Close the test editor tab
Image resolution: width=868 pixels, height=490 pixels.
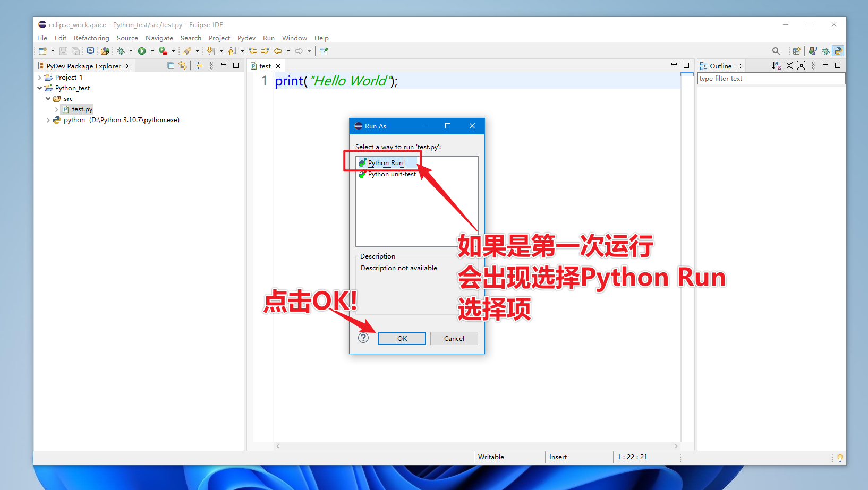point(278,66)
